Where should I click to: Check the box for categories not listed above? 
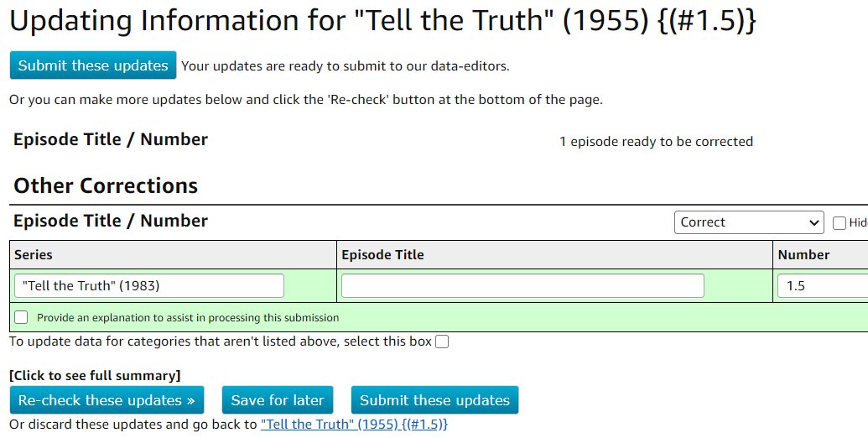[442, 342]
